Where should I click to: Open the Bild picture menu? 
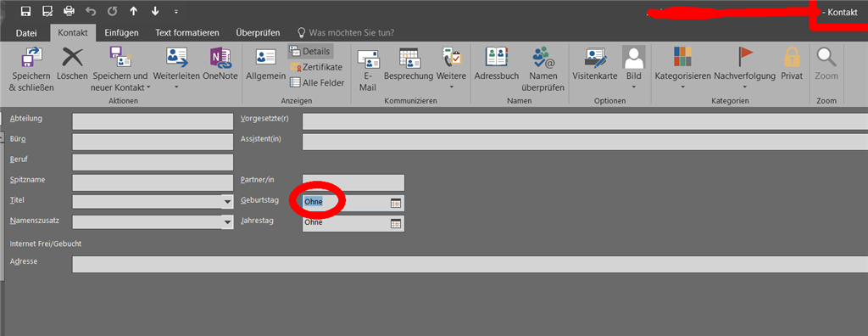634,69
